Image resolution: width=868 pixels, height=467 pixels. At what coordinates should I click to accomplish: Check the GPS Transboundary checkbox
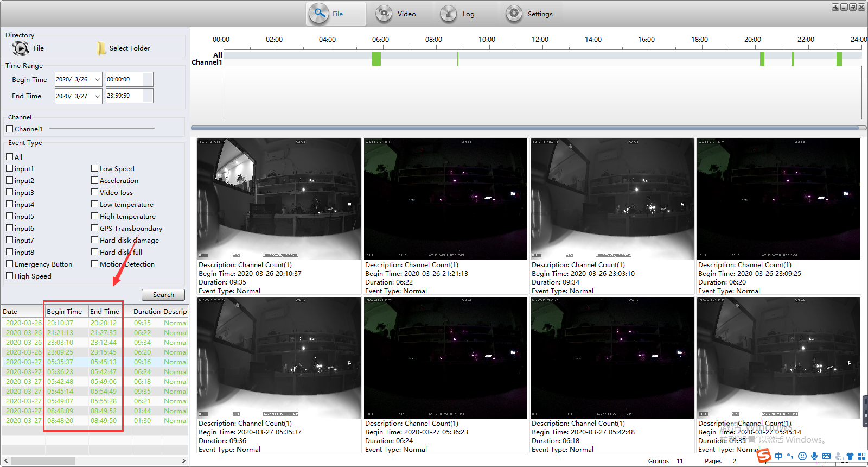tap(95, 228)
